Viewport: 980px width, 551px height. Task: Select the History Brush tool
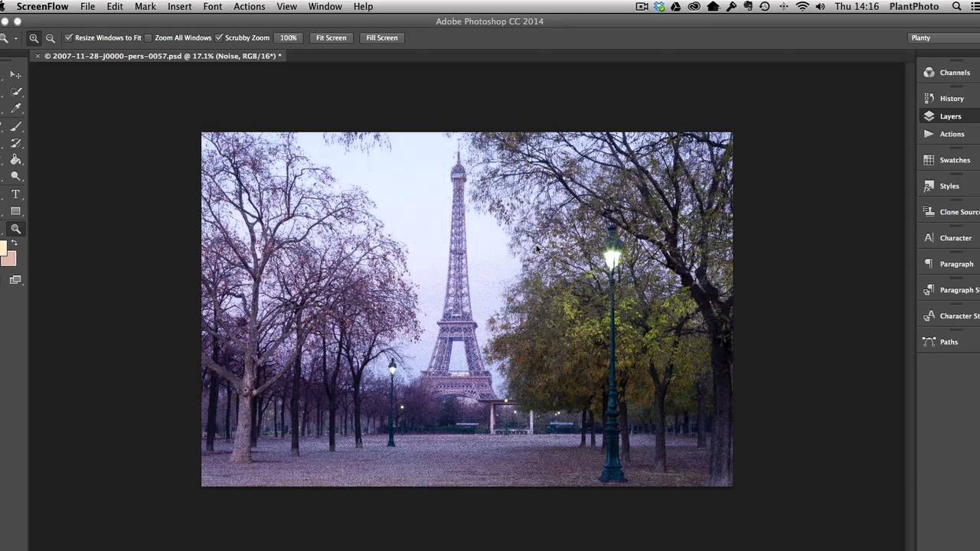pyautogui.click(x=15, y=143)
